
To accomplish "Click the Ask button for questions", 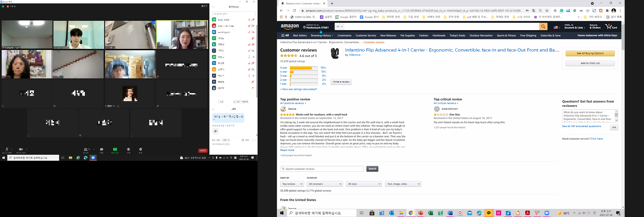I will click(x=614, y=127).
